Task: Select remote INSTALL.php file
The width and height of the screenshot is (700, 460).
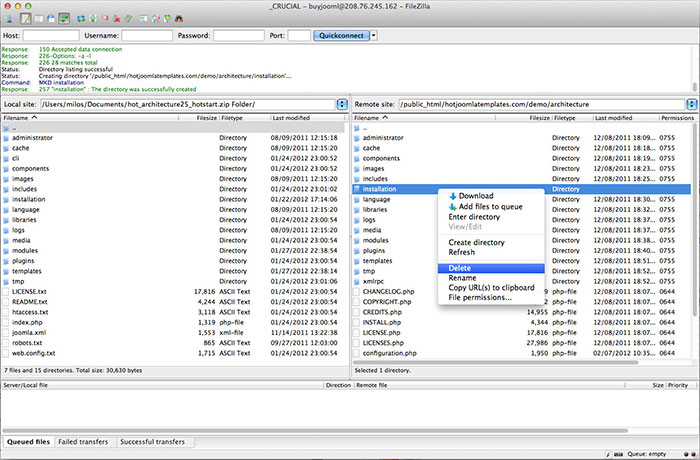Action: [382, 322]
